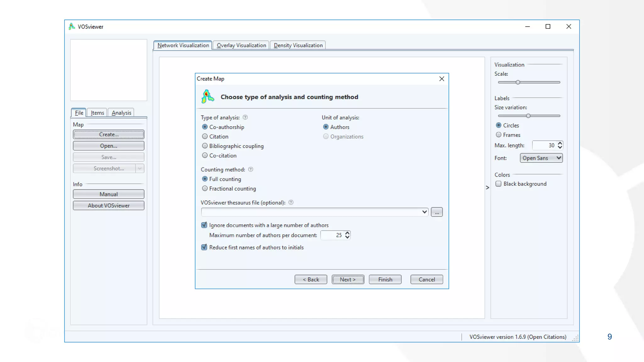
Task: Enable the Black background checkbox
Action: [x=498, y=184]
